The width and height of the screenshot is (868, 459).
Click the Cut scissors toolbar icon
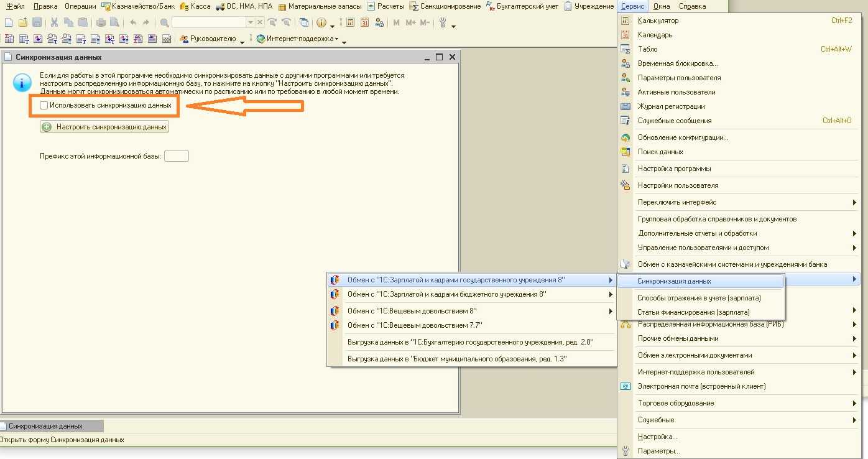click(54, 22)
